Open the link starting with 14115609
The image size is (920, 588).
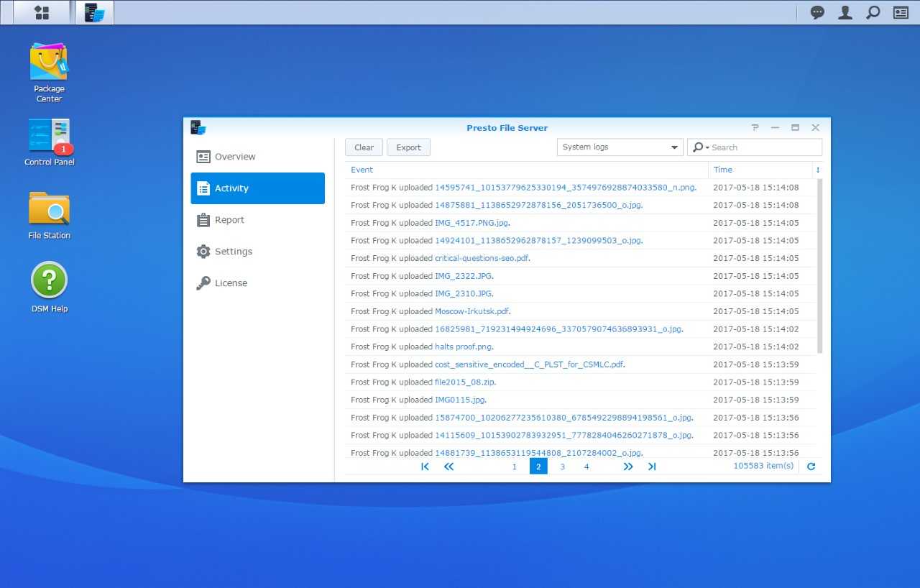563,435
